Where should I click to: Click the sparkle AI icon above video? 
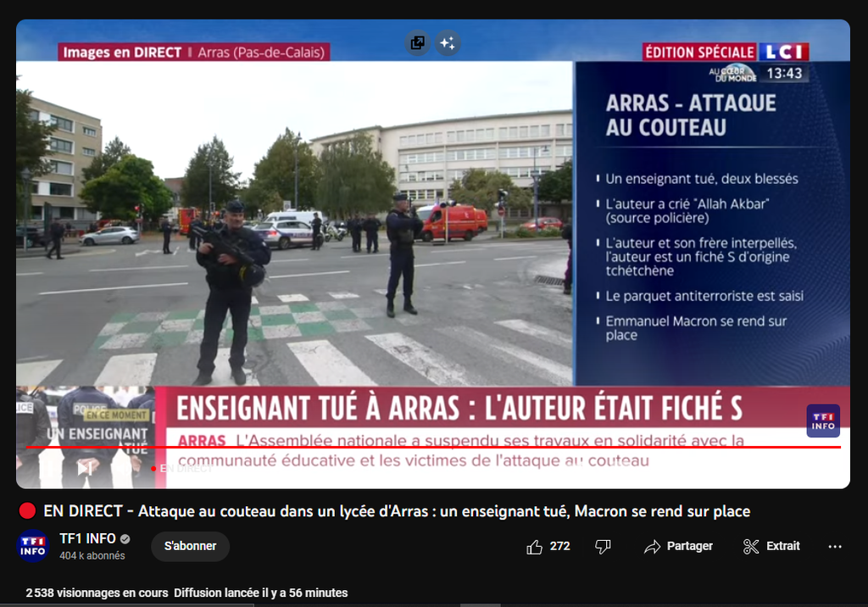pos(448,42)
